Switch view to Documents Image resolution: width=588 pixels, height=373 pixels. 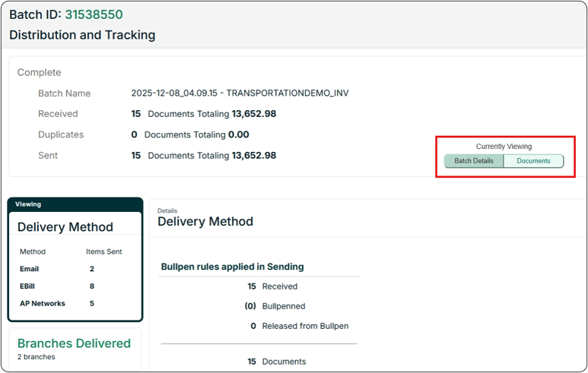(x=533, y=161)
